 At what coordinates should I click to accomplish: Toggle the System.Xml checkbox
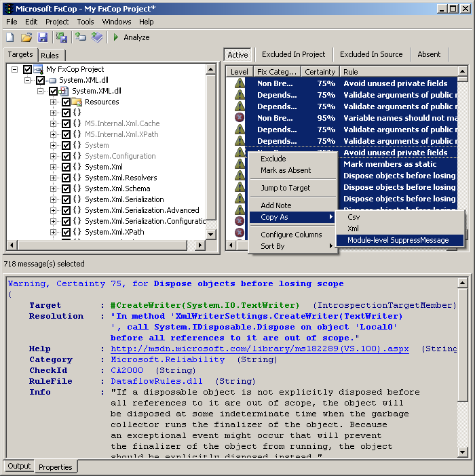tap(66, 167)
